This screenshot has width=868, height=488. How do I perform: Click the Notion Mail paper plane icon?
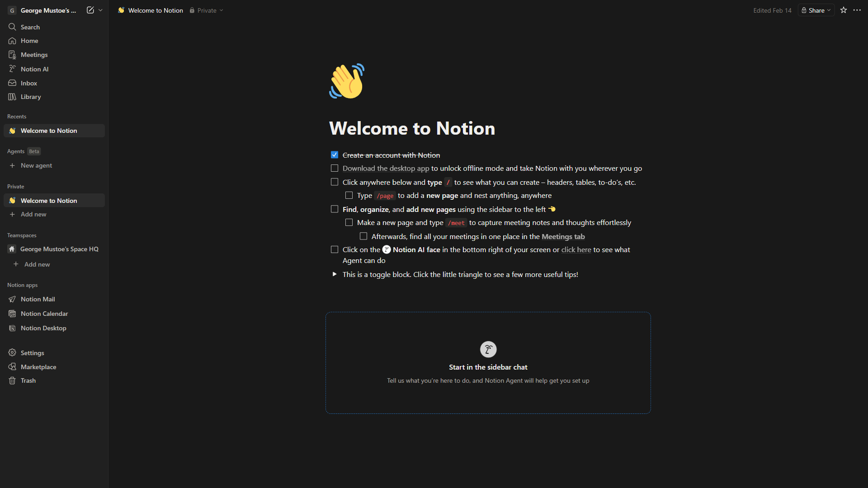[12, 299]
